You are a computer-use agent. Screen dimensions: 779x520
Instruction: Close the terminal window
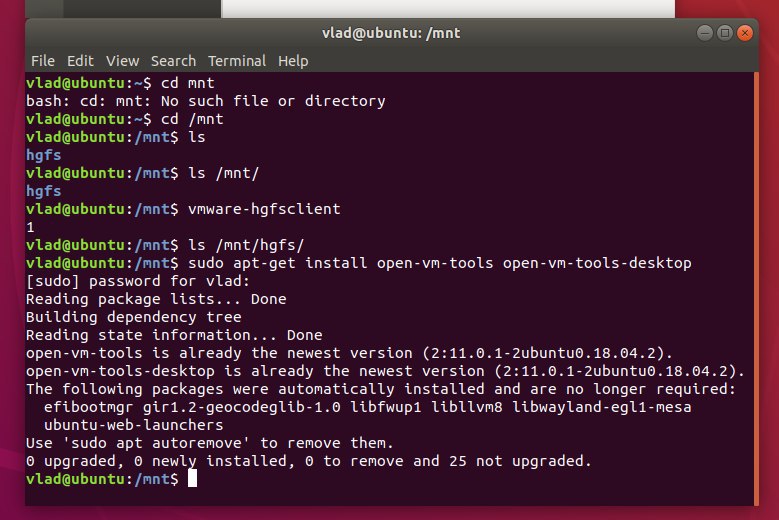pyautogui.click(x=745, y=33)
